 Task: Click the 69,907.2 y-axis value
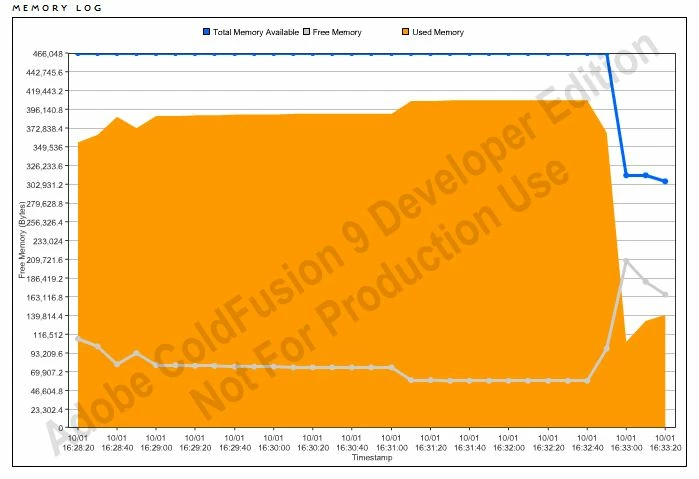pyautogui.click(x=46, y=372)
